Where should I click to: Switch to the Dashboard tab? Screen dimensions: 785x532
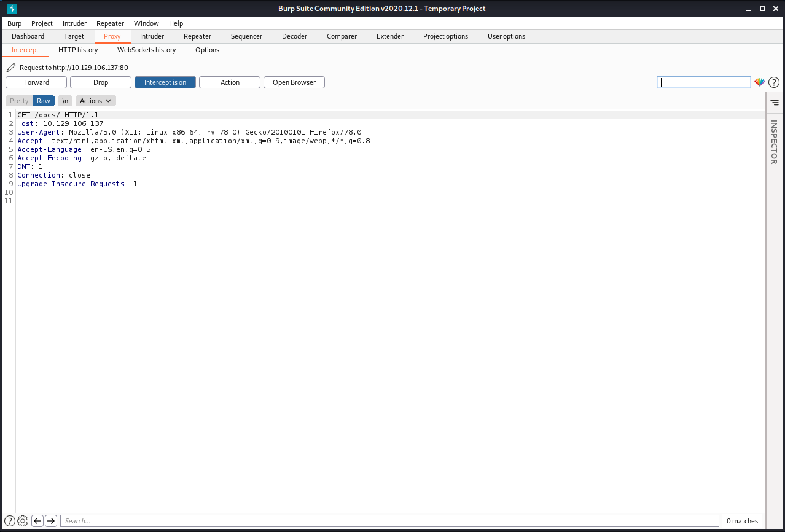coord(28,37)
